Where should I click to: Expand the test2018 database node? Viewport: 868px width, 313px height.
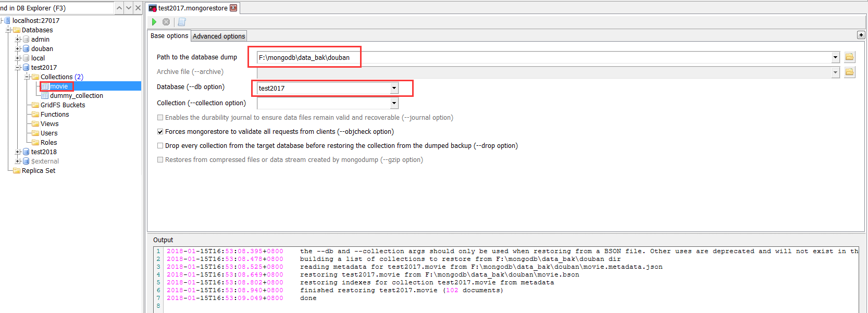coord(18,152)
